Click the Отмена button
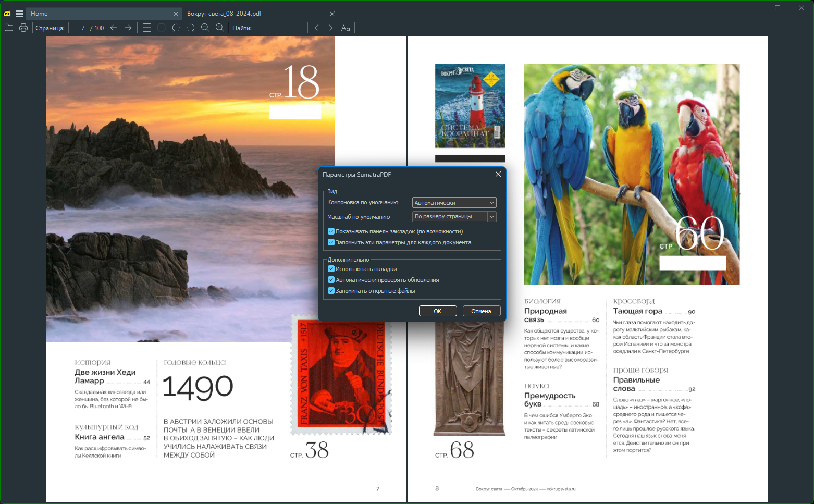Screen dimensions: 814x504 [481, 311]
